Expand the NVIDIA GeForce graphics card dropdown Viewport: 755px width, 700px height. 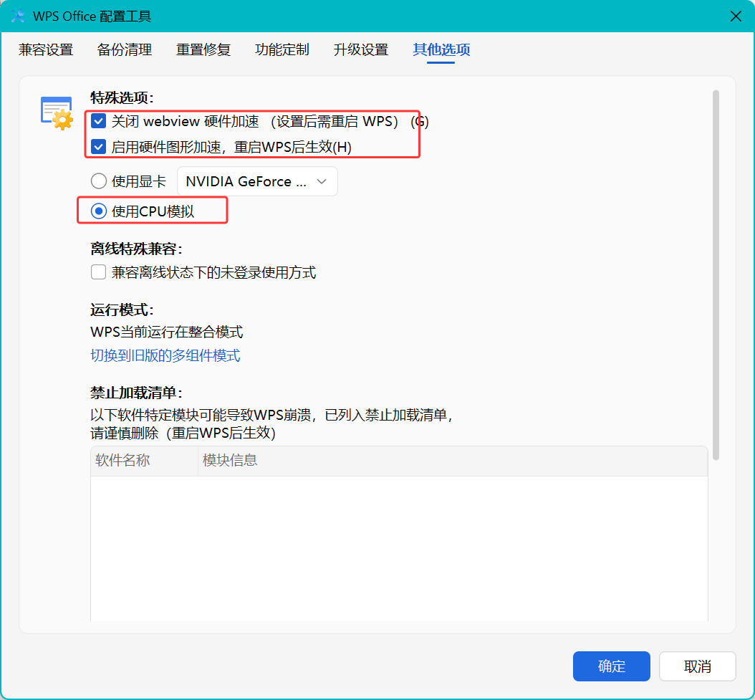tap(257, 181)
